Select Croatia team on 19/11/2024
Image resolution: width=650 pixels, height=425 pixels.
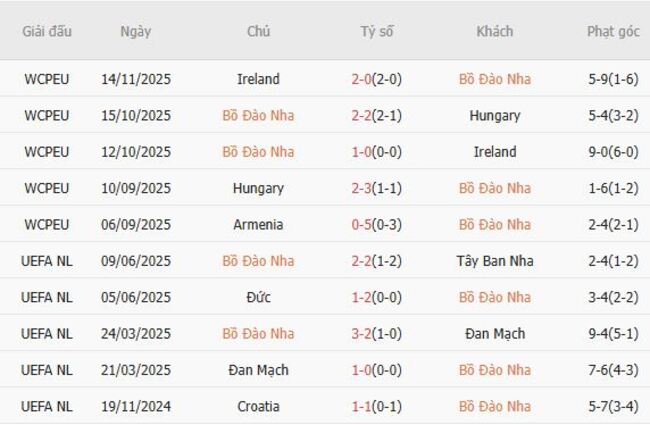pyautogui.click(x=258, y=407)
